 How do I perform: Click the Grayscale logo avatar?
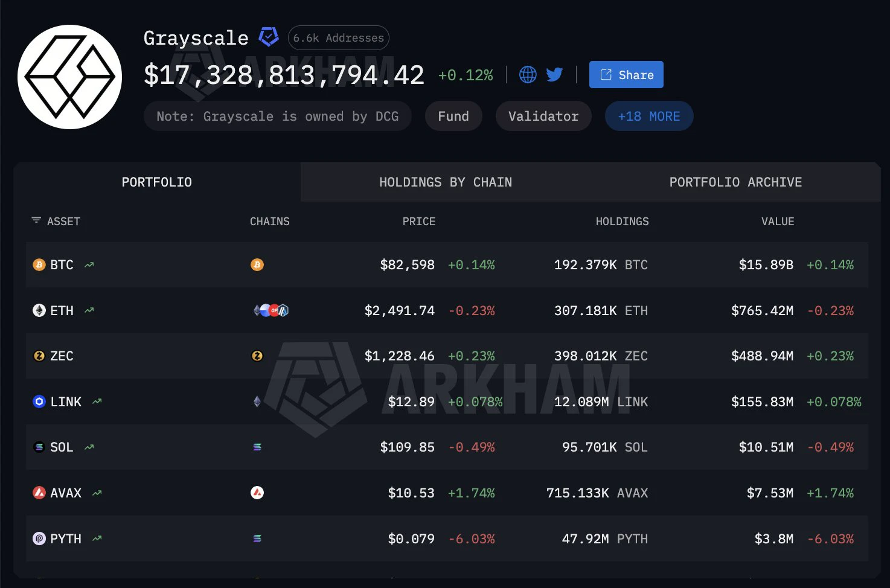pyautogui.click(x=70, y=77)
